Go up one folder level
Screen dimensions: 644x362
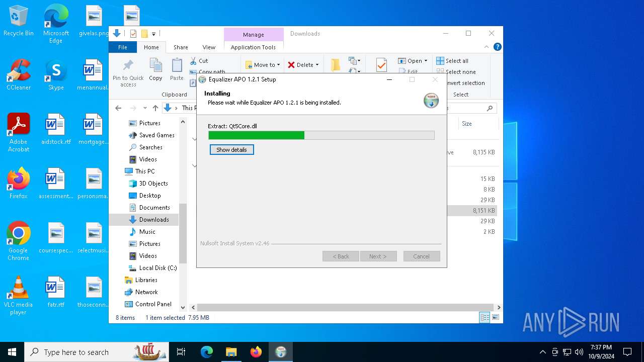click(155, 108)
